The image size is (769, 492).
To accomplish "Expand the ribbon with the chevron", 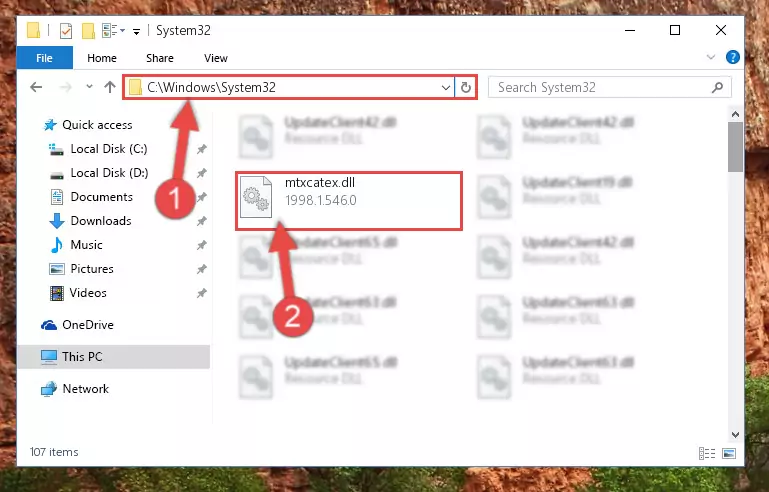I will 711,57.
